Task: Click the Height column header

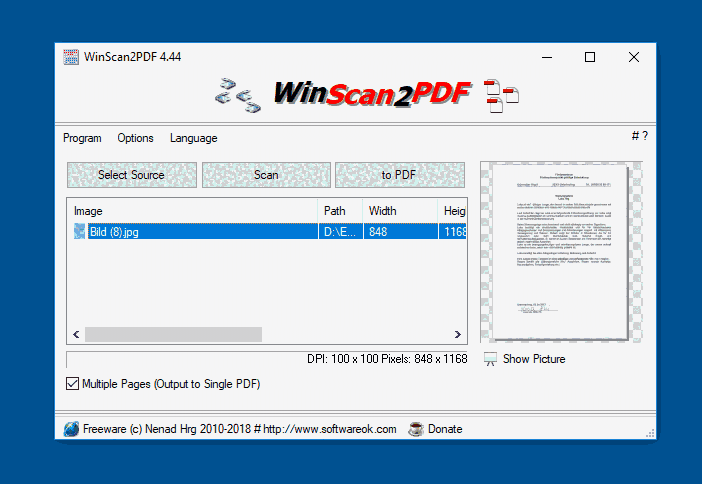Action: pos(453,211)
